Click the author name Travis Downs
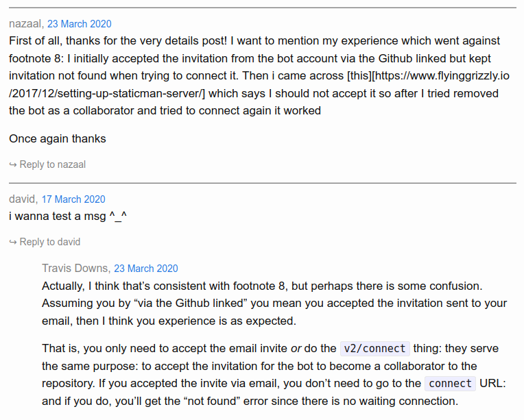The image size is (524, 420). (x=75, y=269)
